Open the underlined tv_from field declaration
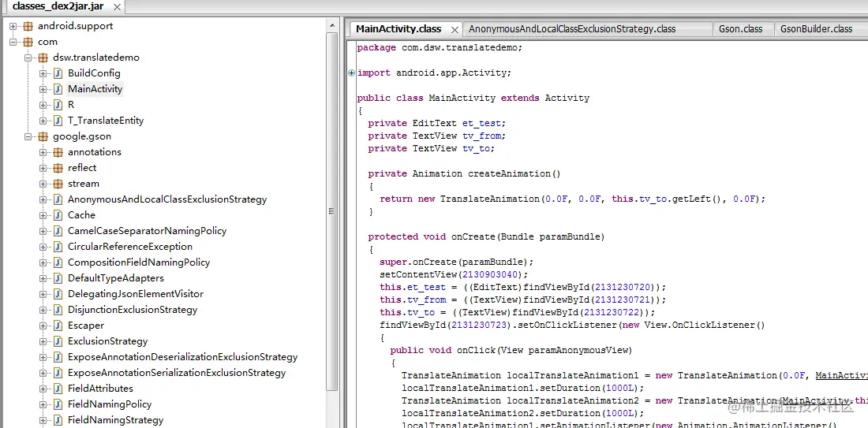The width and height of the screenshot is (868, 428). [x=481, y=136]
